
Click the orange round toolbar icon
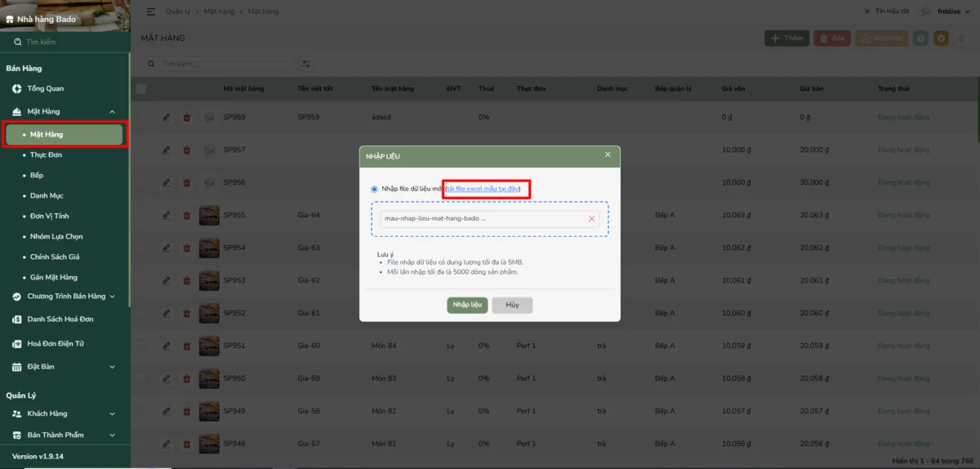tap(942, 38)
